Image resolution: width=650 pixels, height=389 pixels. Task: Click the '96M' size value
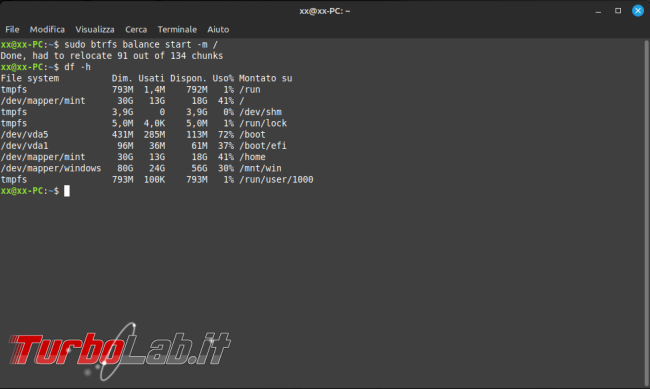(x=125, y=146)
